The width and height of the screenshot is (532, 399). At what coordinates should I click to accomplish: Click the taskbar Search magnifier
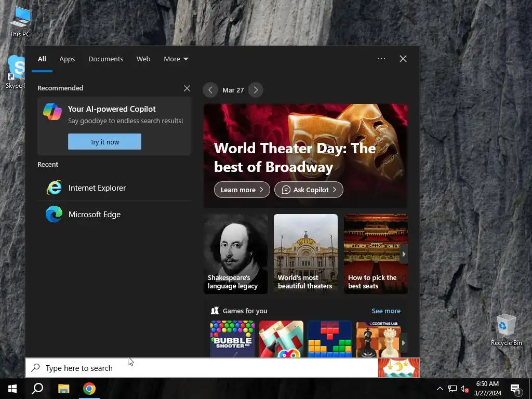pyautogui.click(x=37, y=389)
